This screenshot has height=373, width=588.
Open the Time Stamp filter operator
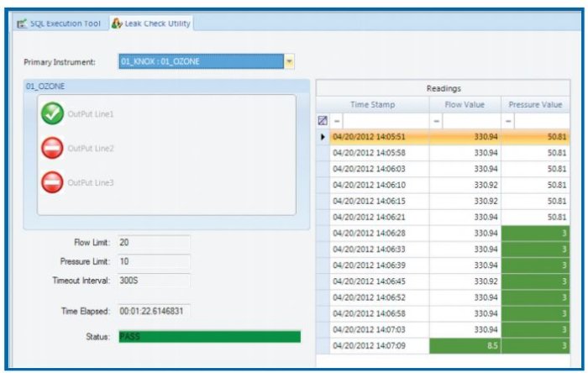[336, 121]
